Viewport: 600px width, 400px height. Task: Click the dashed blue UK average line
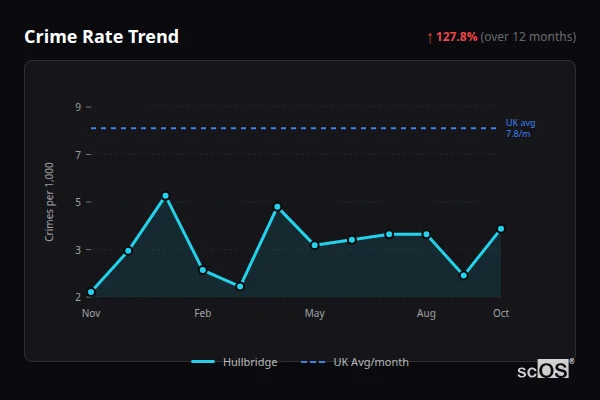point(300,128)
